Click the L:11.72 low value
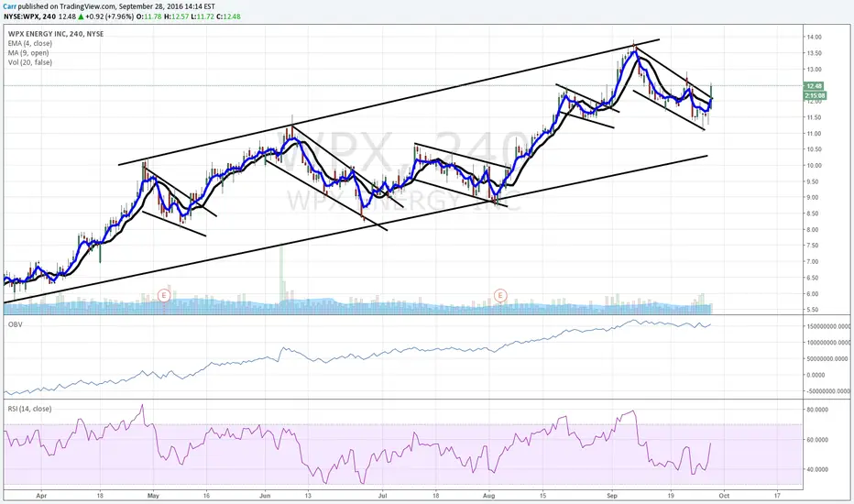The height and width of the screenshot is (504, 854). (x=203, y=16)
